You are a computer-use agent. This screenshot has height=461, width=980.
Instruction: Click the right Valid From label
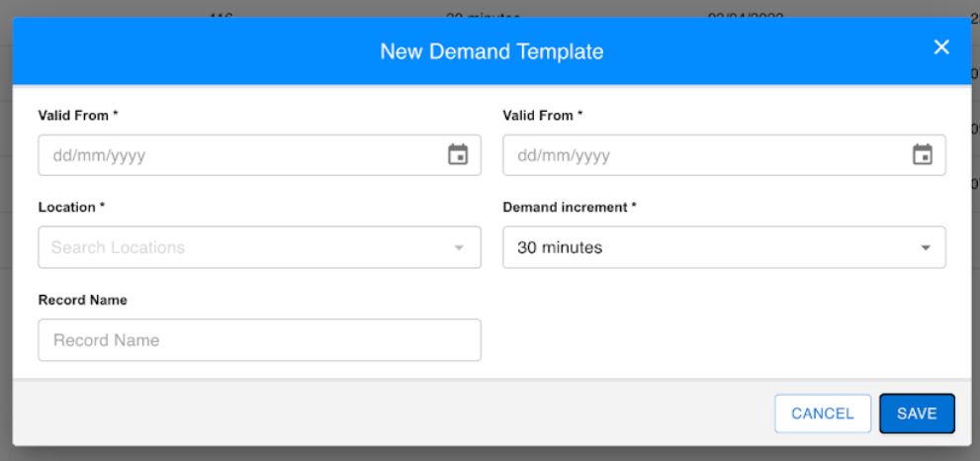point(543,116)
